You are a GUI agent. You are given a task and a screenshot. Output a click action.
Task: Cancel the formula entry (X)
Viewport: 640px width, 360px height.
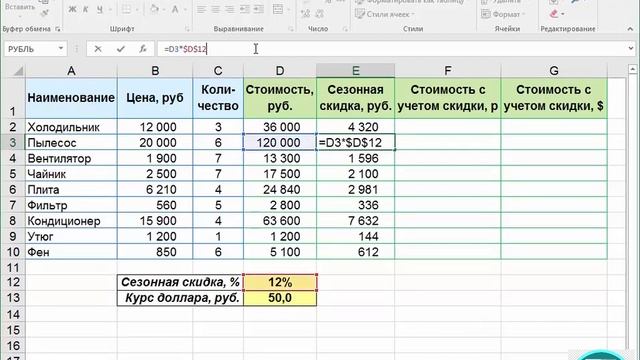[x=98, y=49]
